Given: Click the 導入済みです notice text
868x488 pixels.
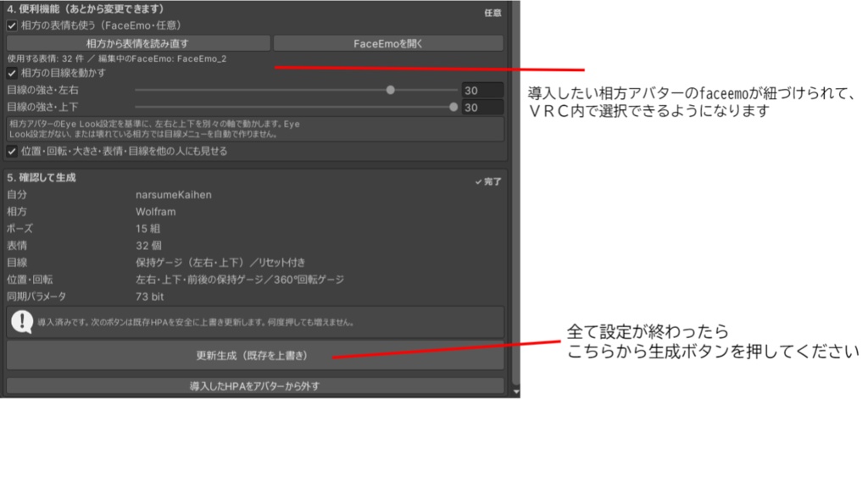Looking at the screenshot, I should click(196, 322).
